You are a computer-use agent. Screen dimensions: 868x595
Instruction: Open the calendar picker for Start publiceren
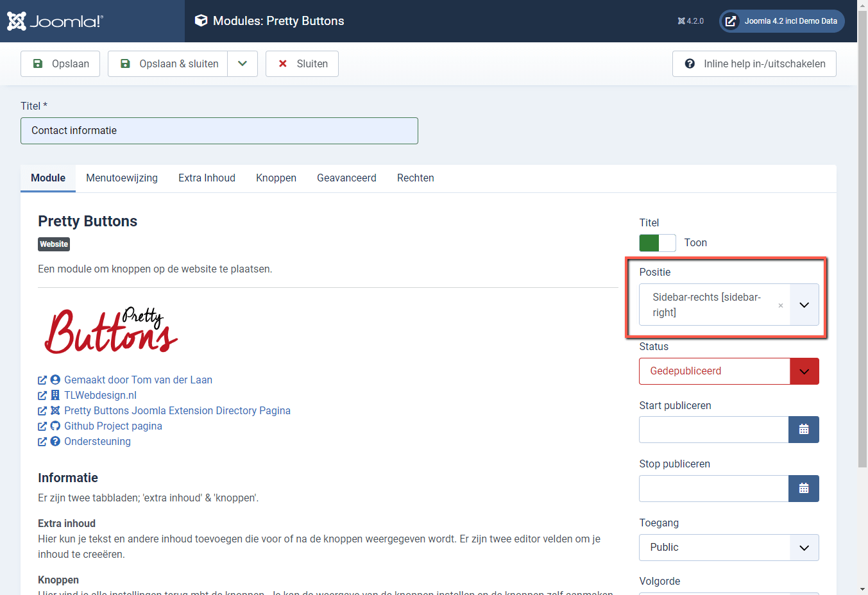(803, 430)
